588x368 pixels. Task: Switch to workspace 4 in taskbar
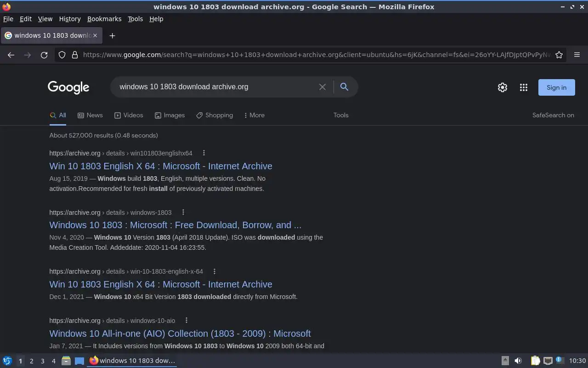(53, 361)
